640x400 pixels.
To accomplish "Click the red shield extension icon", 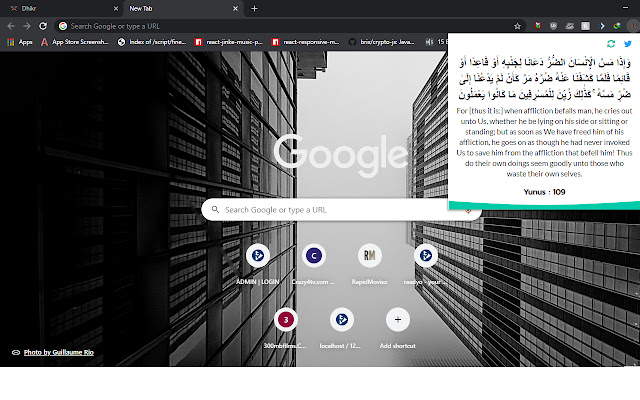I will pos(538,26).
